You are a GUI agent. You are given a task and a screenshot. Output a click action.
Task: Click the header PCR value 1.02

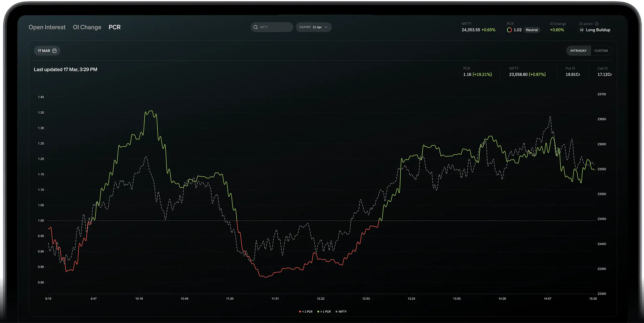517,30
